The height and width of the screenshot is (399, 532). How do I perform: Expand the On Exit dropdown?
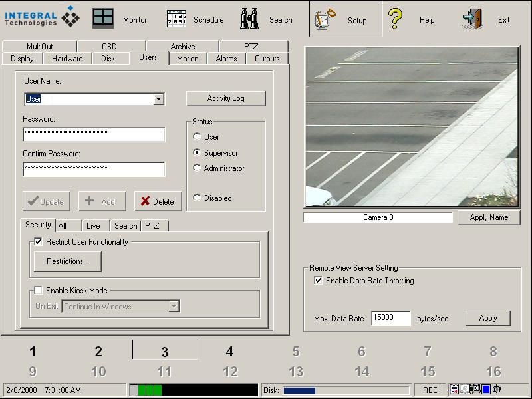174,306
